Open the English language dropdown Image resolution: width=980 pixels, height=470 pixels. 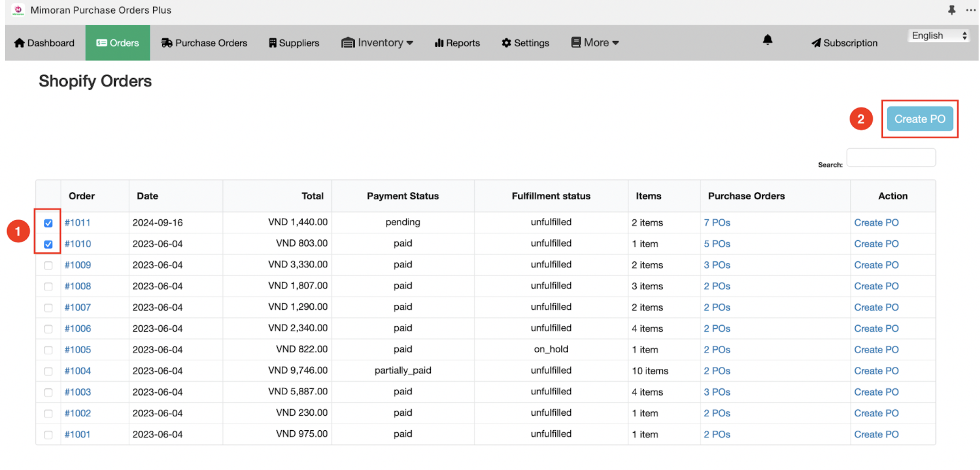pyautogui.click(x=938, y=36)
